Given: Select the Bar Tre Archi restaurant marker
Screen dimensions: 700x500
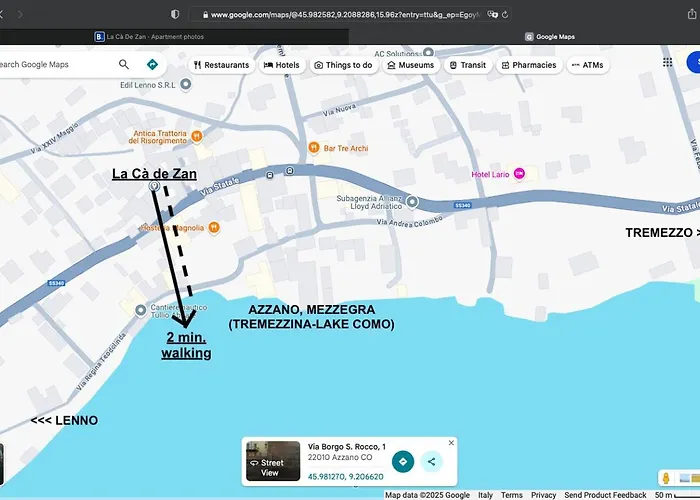Looking at the screenshot, I should pos(314,148).
